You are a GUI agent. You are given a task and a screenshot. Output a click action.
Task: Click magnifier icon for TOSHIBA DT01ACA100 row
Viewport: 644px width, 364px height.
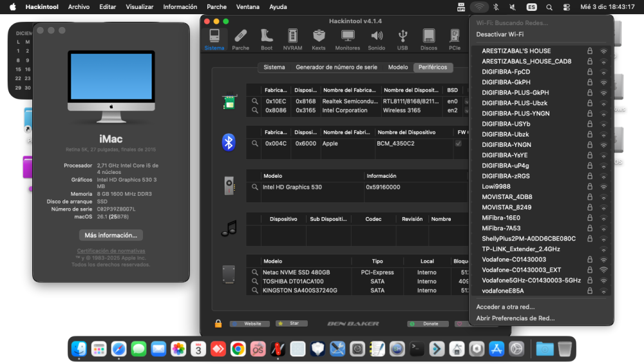255,282
